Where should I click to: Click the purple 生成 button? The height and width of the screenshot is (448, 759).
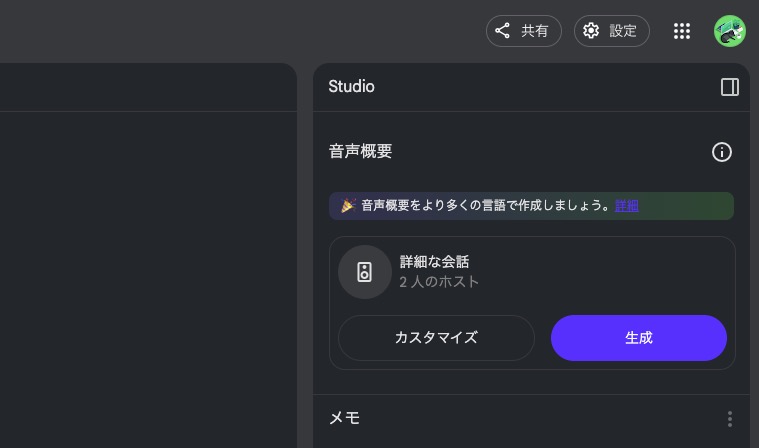tap(638, 338)
